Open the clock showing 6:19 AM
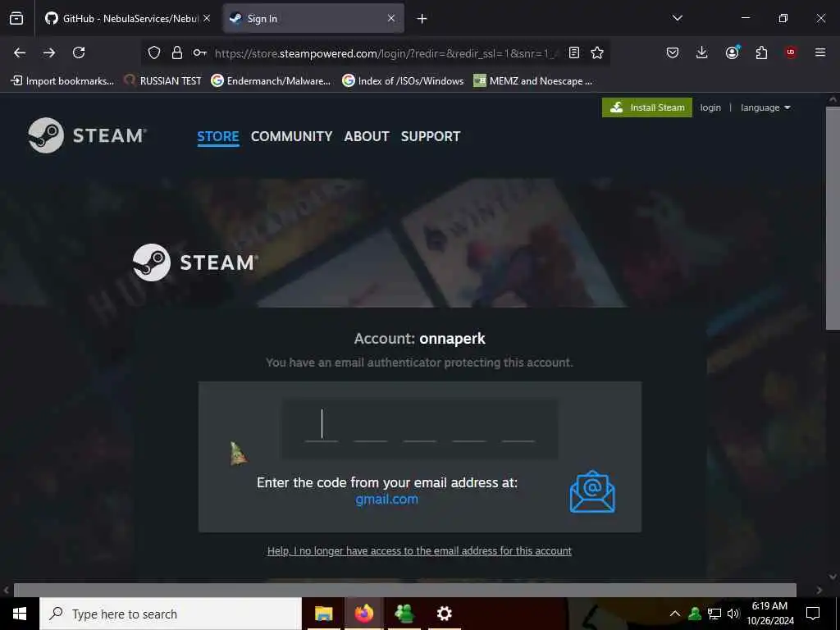The image size is (840, 630). click(769, 614)
